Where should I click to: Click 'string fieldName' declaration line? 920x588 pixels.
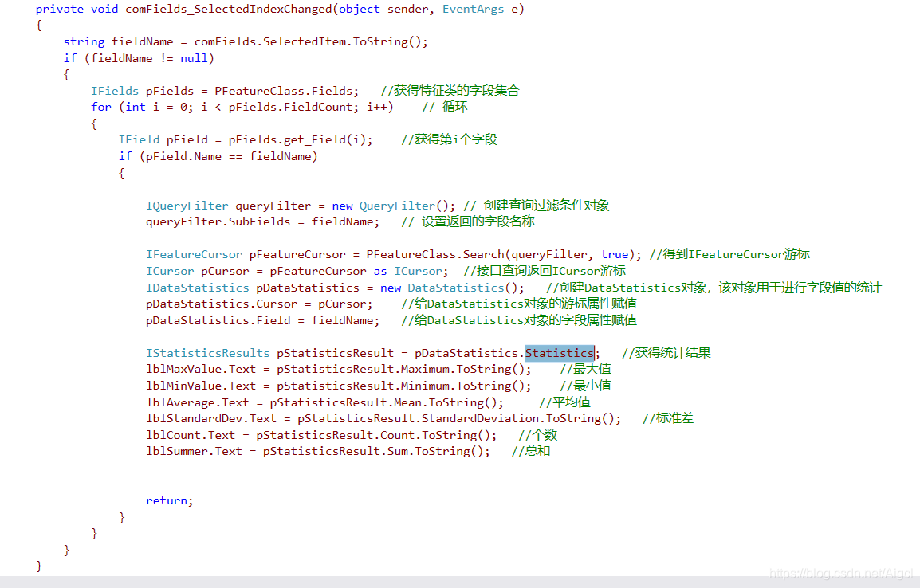point(246,41)
